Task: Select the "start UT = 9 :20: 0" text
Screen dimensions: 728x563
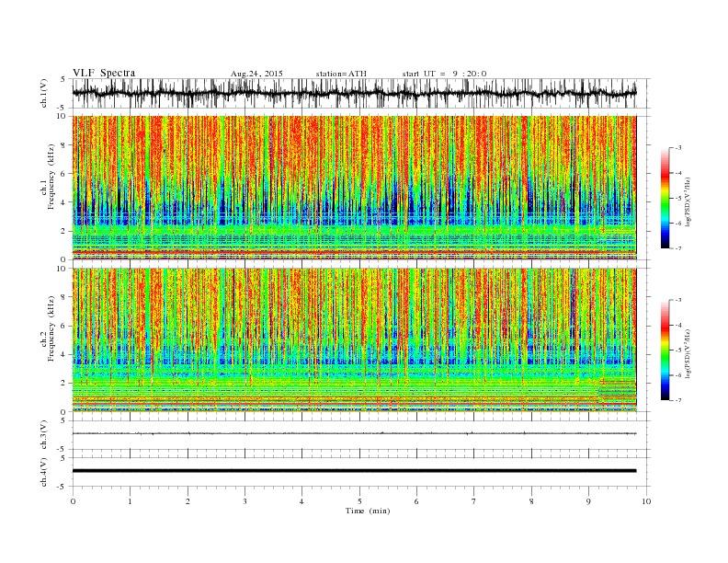Action: (444, 74)
